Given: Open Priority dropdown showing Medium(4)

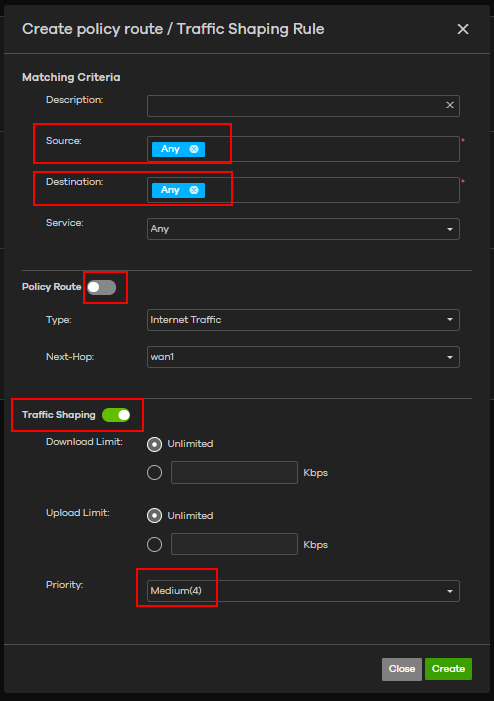Looking at the screenshot, I should pyautogui.click(x=303, y=591).
